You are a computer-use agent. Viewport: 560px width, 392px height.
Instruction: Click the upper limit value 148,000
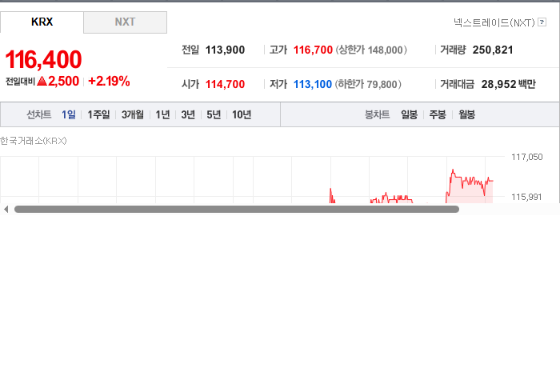pyautogui.click(x=385, y=50)
